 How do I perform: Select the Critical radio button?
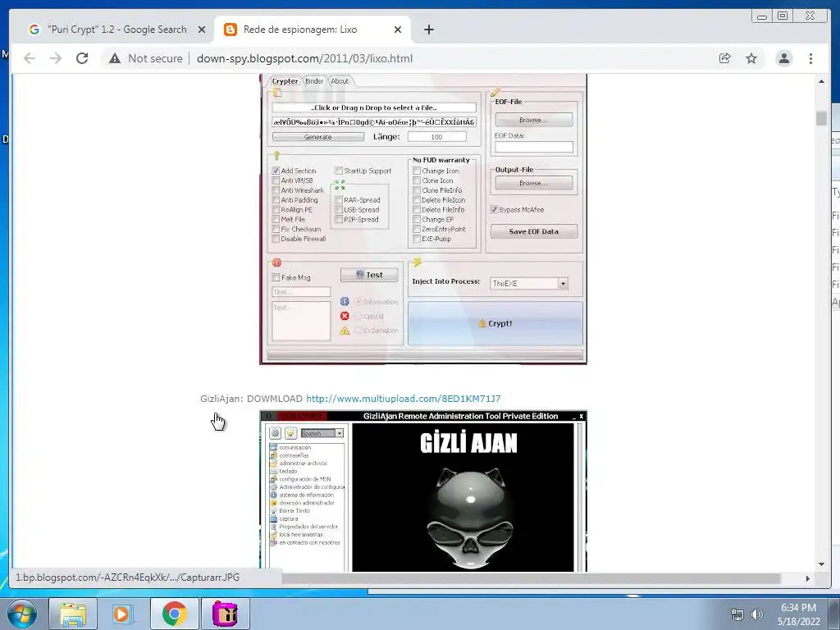click(358, 316)
